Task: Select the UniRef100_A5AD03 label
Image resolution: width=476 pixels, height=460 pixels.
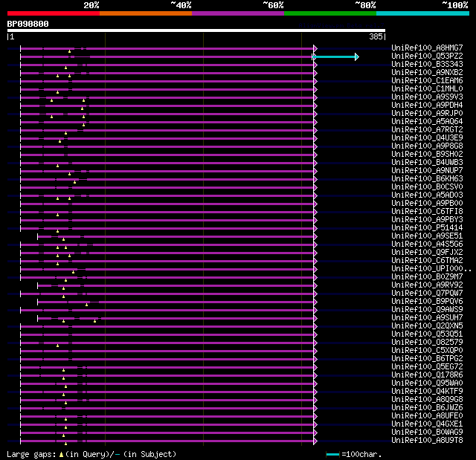Action: [427, 195]
